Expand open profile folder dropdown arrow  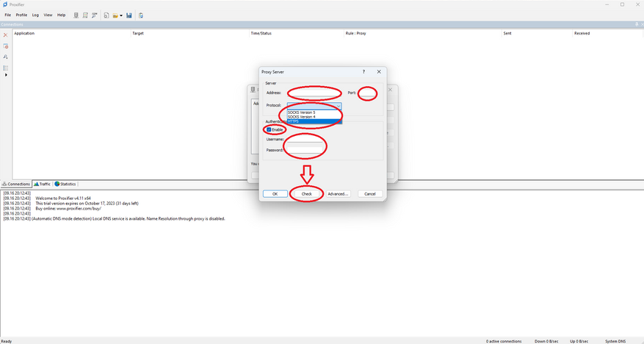121,15
